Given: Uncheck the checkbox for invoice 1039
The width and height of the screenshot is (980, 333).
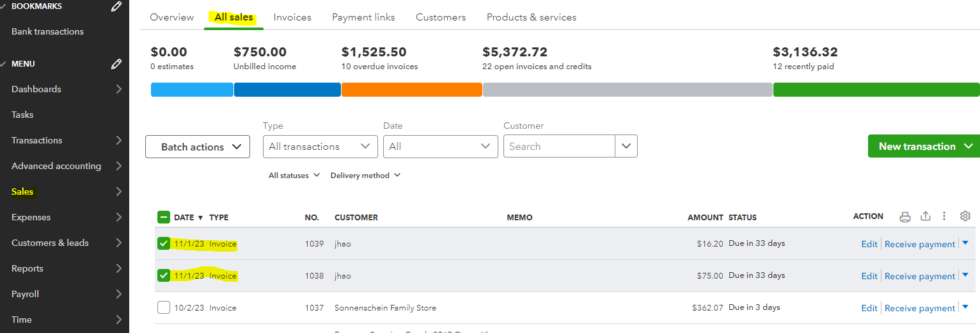Looking at the screenshot, I should click(x=164, y=243).
